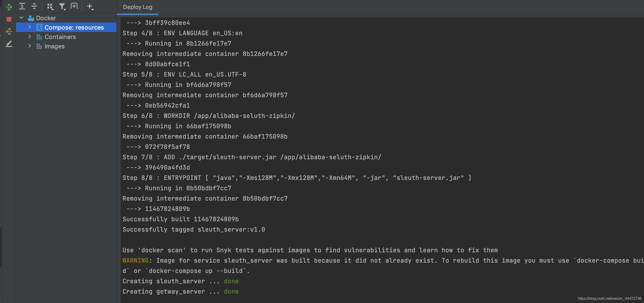The width and height of the screenshot is (644, 303).
Task: Click the 'Step 5/8 : ENV LC_ALL' log line
Action: pos(184,74)
